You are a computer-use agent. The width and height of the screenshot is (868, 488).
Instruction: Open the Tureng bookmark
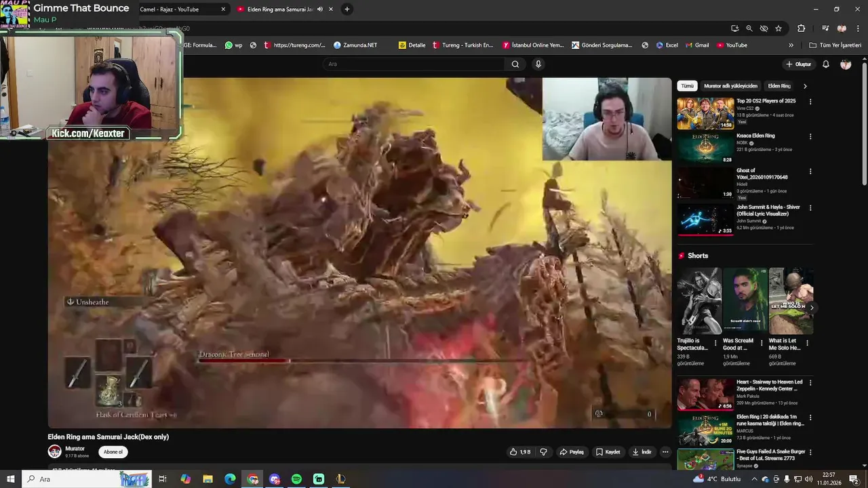[x=462, y=45]
